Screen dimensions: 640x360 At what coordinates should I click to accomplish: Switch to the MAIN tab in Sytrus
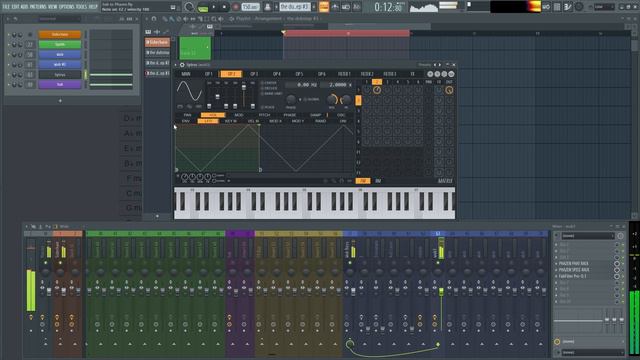(x=186, y=74)
